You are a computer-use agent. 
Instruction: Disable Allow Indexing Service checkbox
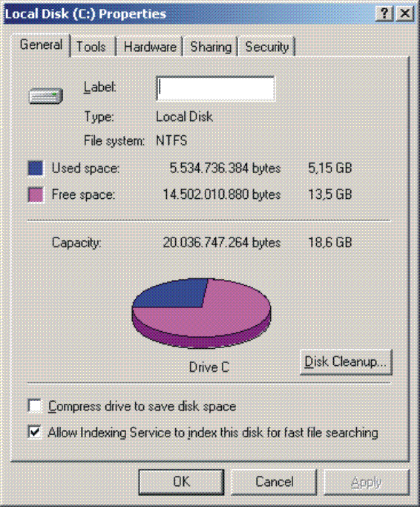pos(35,432)
